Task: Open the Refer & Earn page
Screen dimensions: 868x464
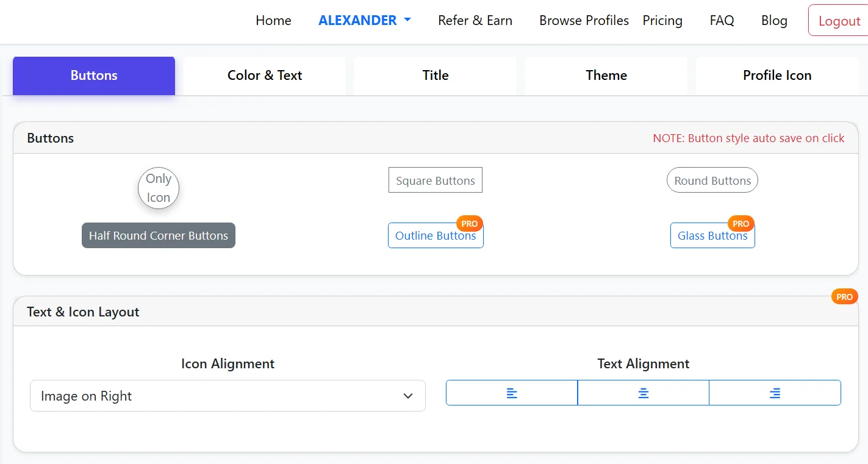Action: (x=475, y=20)
